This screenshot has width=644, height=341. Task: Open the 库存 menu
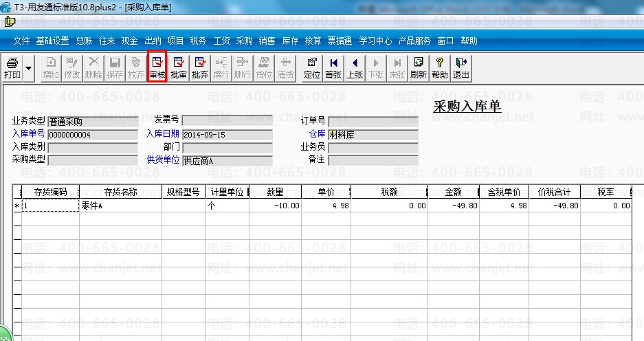pos(290,41)
